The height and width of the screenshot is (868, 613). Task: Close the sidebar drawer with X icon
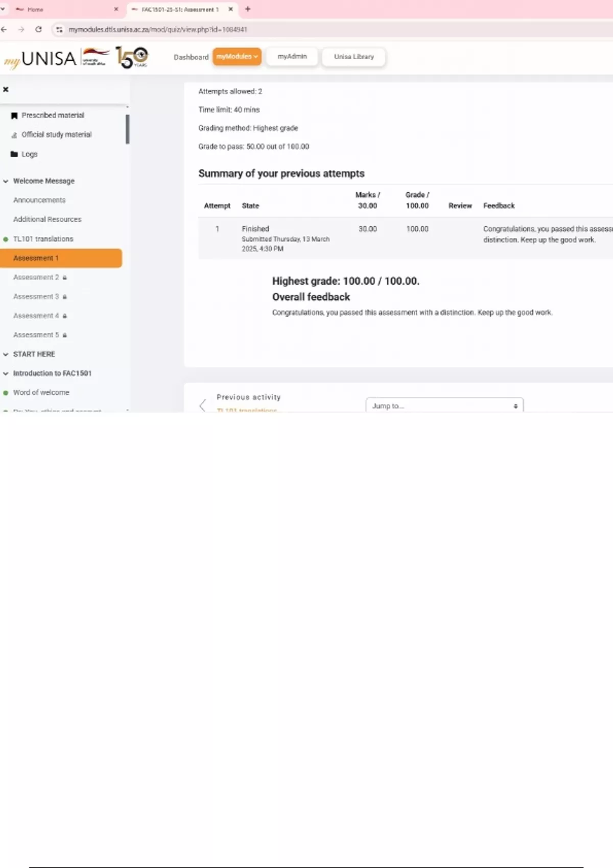6,89
